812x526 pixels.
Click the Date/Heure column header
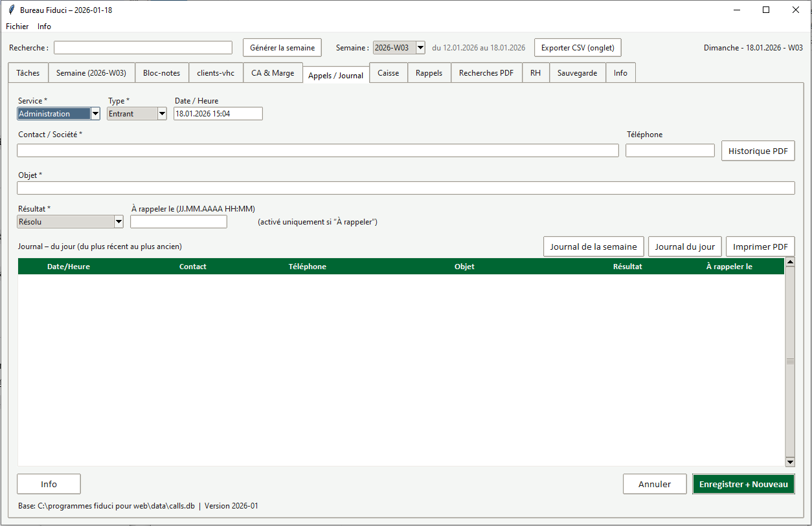click(x=69, y=267)
